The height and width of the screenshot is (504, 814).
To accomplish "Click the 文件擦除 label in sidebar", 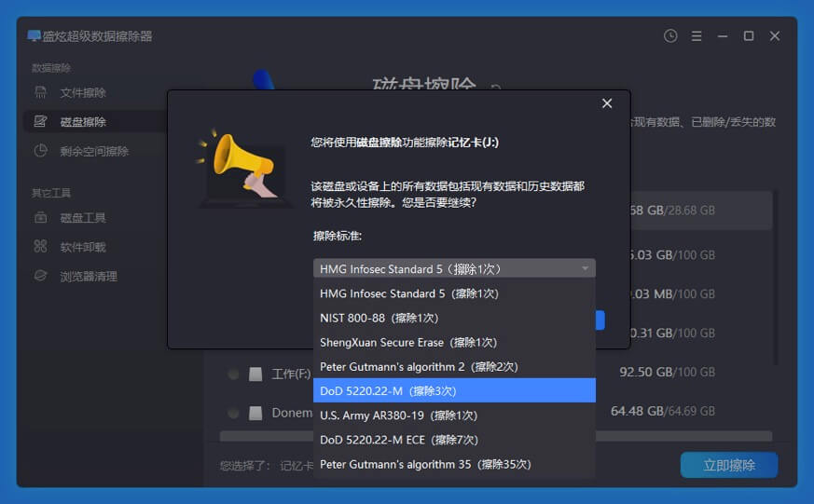I will (83, 93).
